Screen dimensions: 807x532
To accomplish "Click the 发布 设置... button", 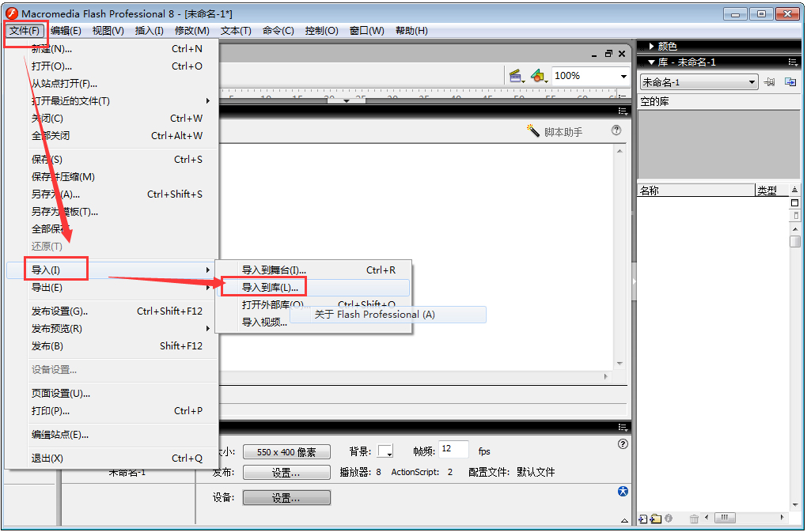I will (x=286, y=473).
